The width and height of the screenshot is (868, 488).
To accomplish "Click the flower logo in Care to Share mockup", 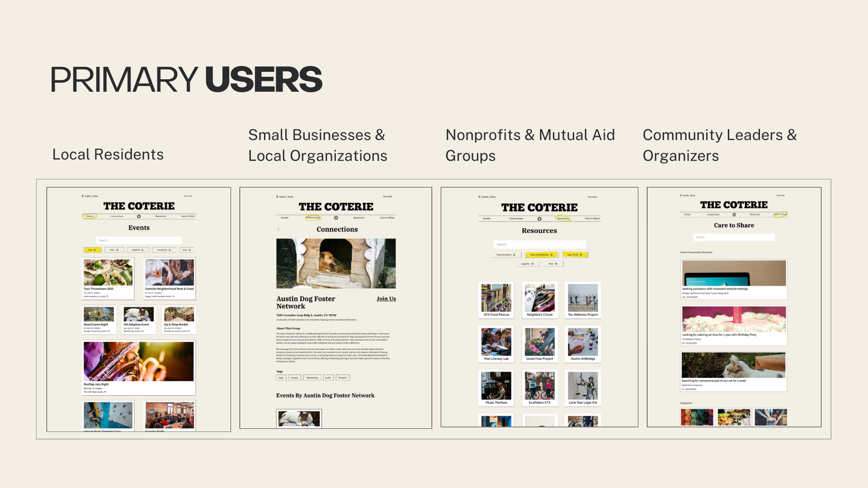I will tap(734, 215).
